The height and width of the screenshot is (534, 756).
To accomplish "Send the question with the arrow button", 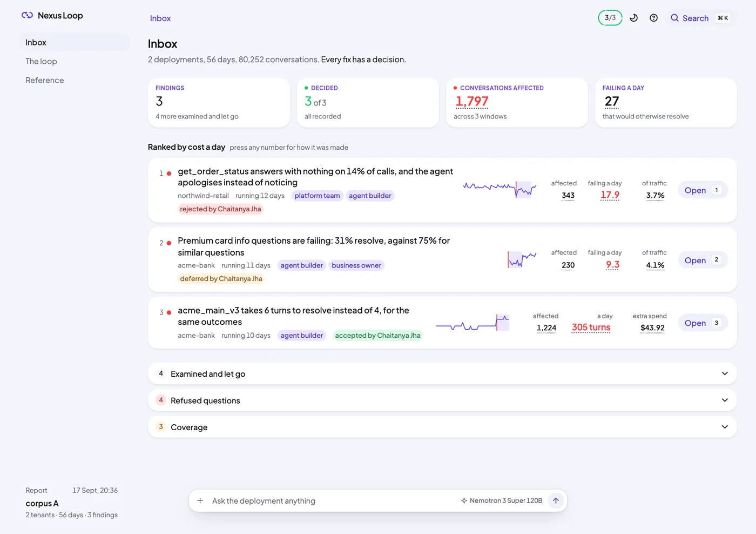I will pyautogui.click(x=556, y=500).
